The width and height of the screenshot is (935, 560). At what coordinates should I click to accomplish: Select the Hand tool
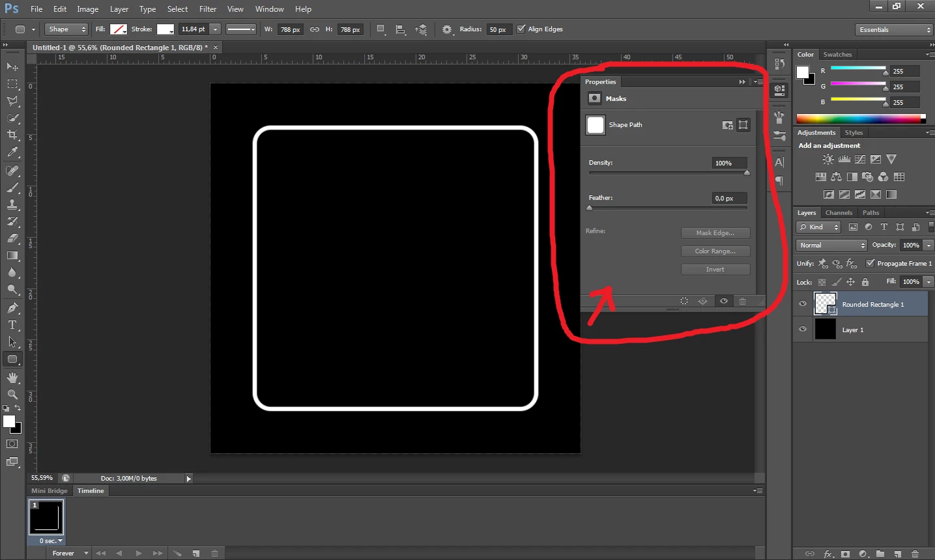[12, 378]
